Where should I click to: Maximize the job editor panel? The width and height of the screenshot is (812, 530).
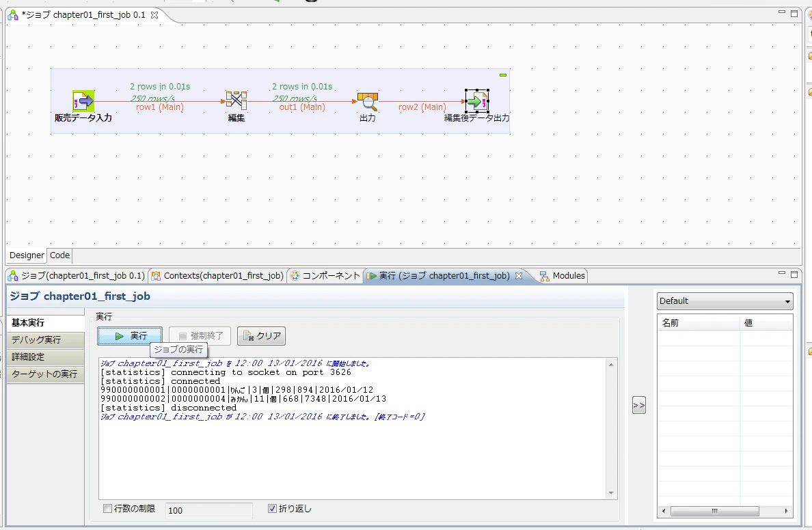(x=794, y=14)
